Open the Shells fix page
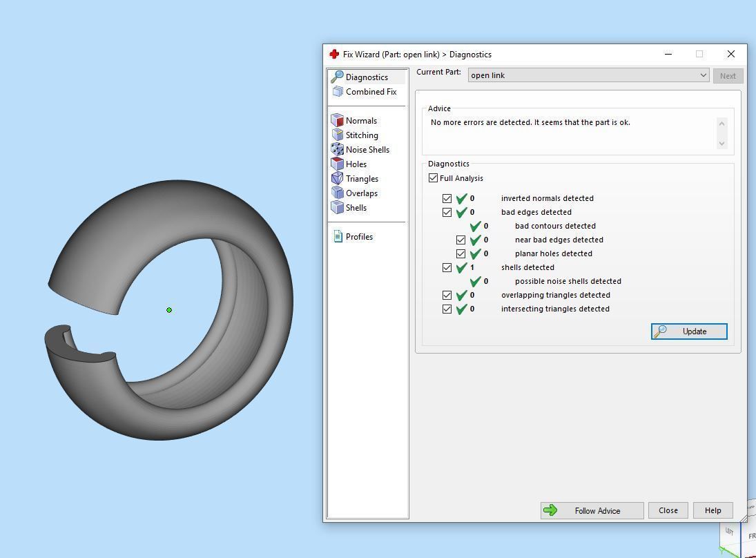Viewport: 756px width, 558px height. coord(356,207)
